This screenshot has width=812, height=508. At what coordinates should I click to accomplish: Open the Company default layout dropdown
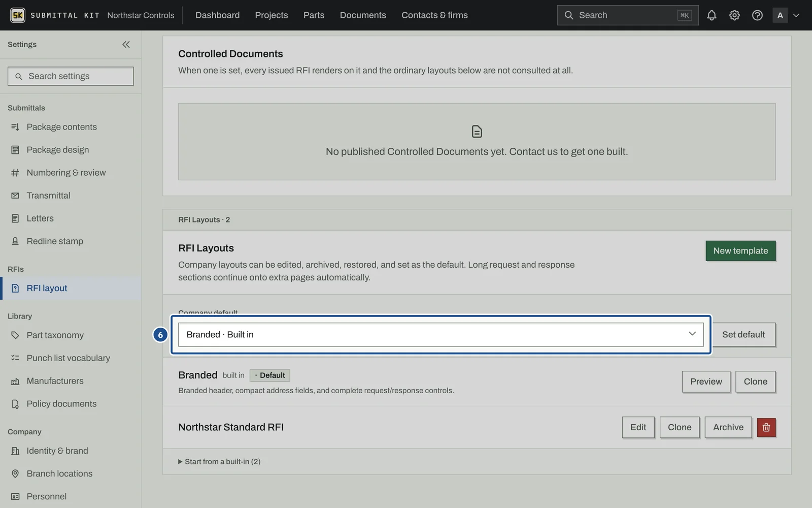pyautogui.click(x=441, y=334)
